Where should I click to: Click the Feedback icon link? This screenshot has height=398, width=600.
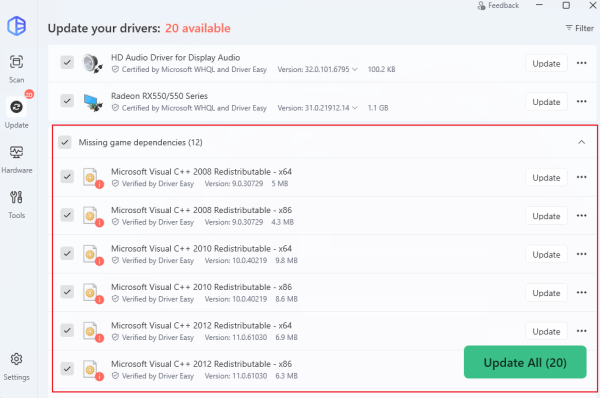498,5
